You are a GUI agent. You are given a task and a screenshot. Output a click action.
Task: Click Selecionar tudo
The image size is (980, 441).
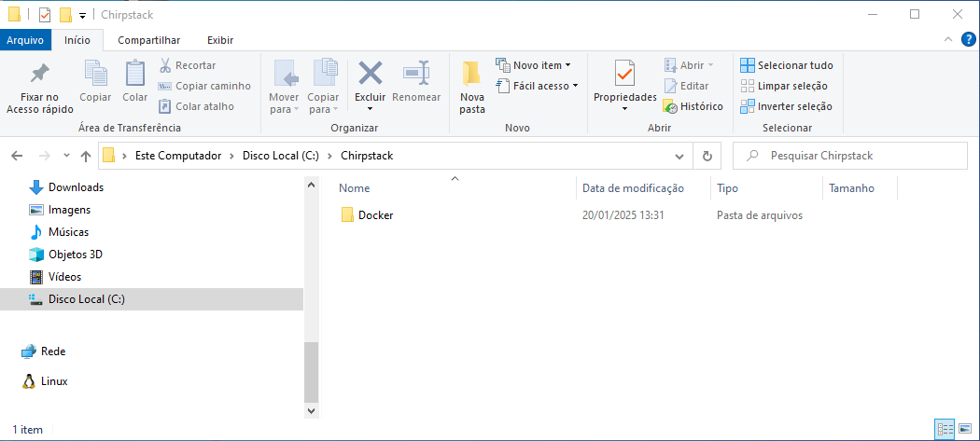pyautogui.click(x=787, y=65)
